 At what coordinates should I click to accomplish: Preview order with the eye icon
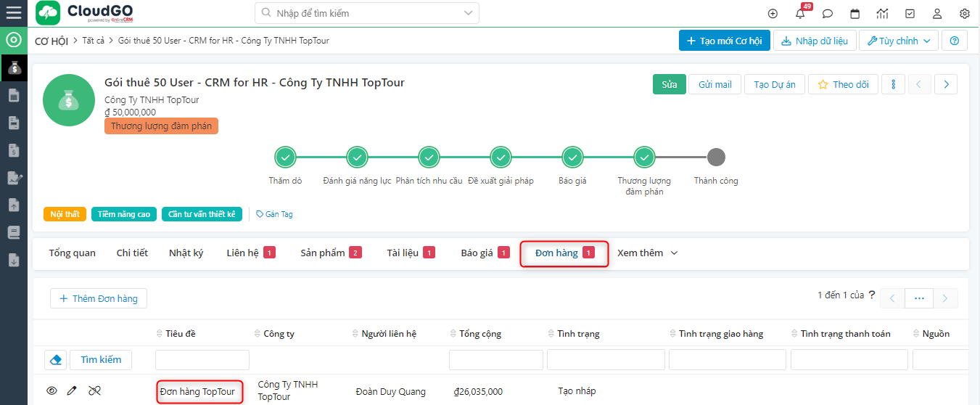[x=52, y=391]
